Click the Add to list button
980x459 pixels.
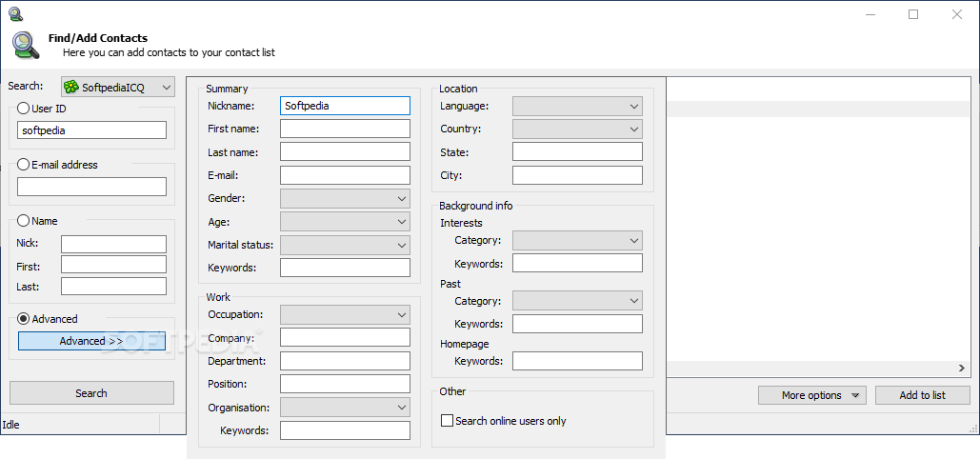923,395
